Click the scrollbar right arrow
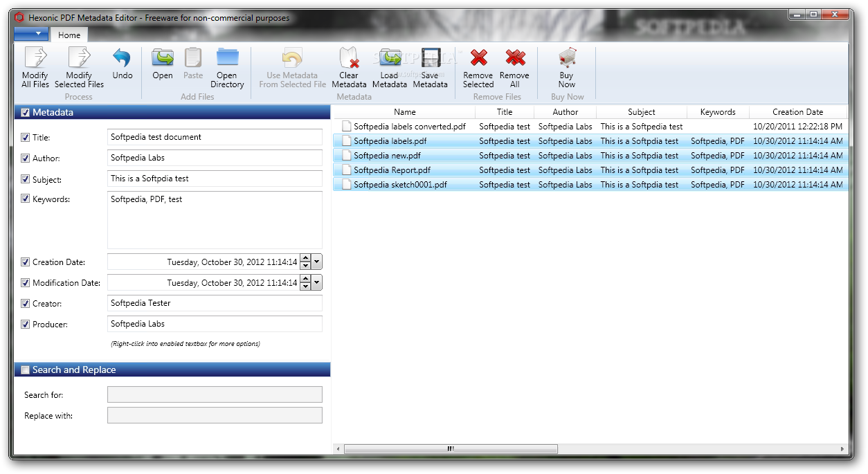The width and height of the screenshot is (868, 474). click(843, 449)
